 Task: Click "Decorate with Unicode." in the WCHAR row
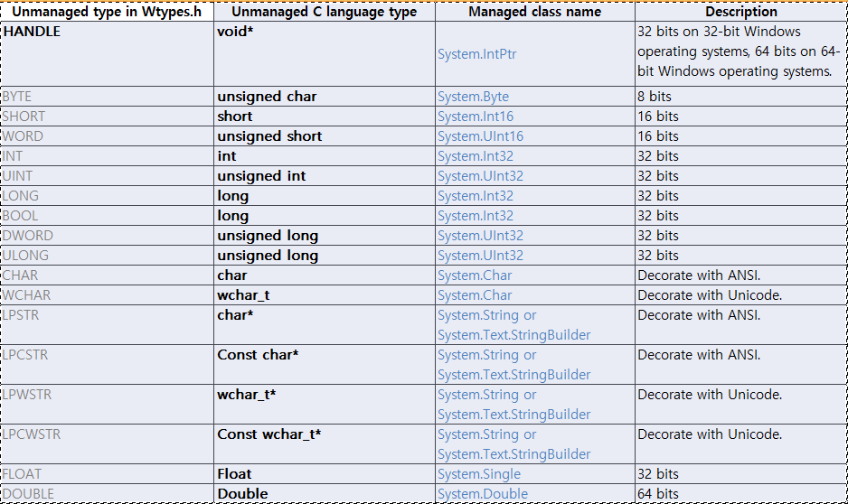[x=741, y=295]
